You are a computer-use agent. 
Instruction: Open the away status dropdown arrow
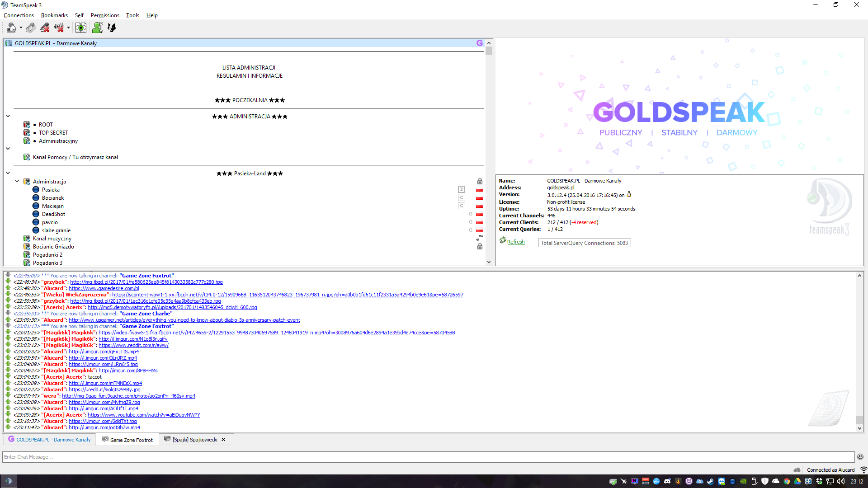(21, 28)
